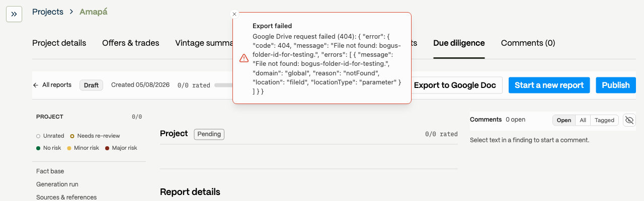644x201 pixels.
Task: Dismiss the Export failed notification
Action: [234, 14]
